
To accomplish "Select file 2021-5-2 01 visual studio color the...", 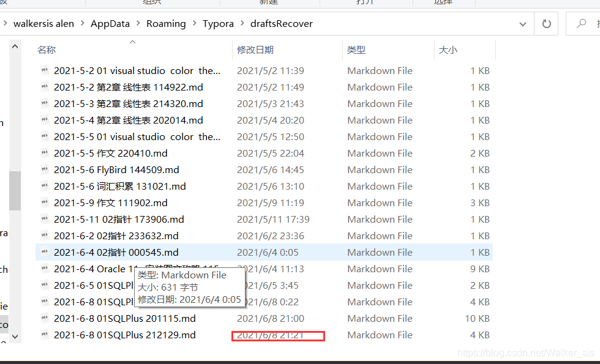I will click(x=137, y=71).
